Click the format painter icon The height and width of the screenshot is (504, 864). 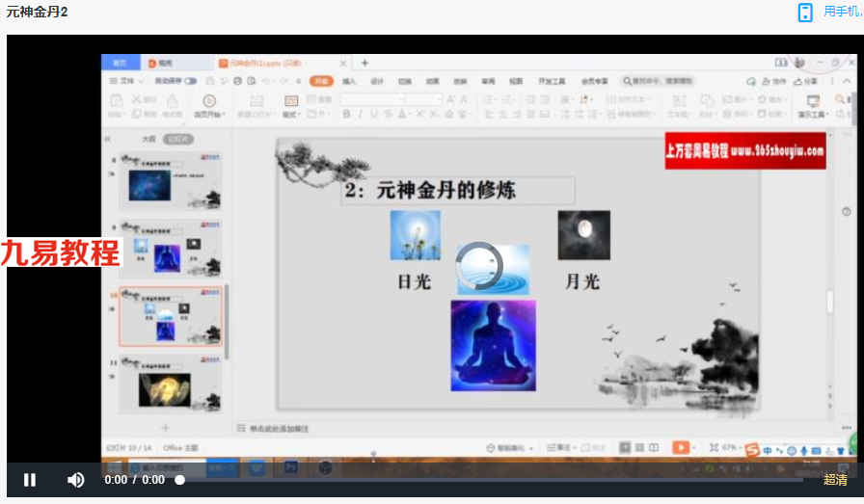[172, 99]
